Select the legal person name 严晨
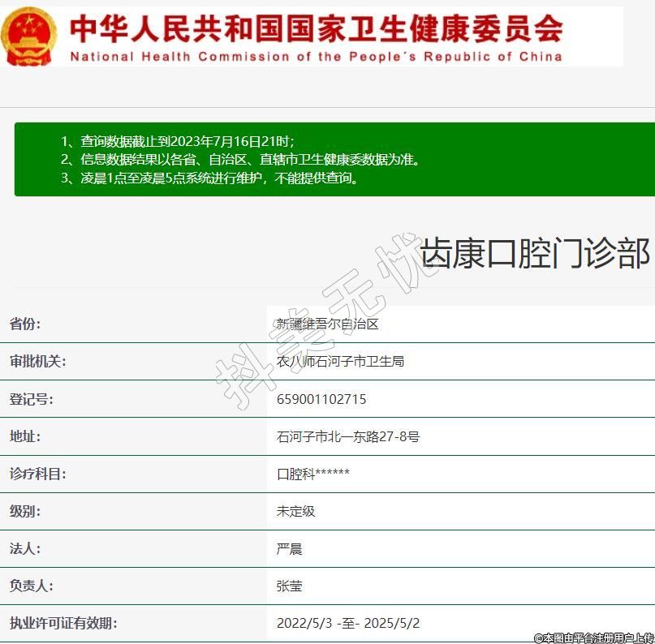The height and width of the screenshot is (644, 655). (290, 548)
